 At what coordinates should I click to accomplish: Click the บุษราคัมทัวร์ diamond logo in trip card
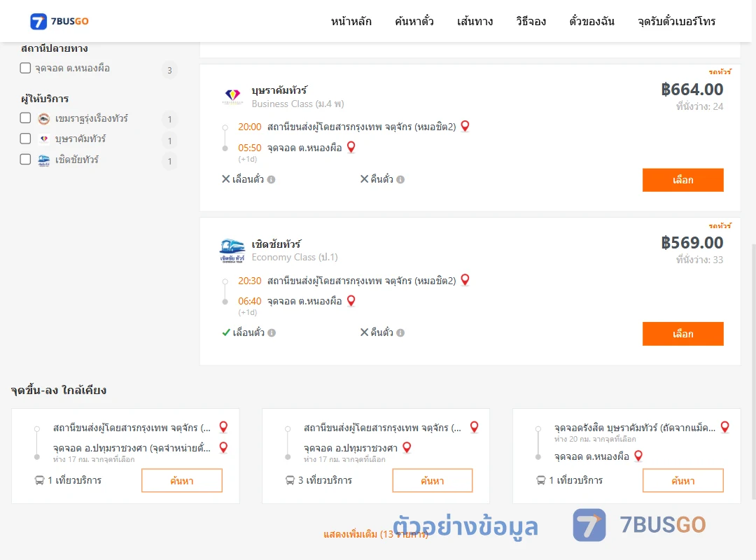point(232,97)
